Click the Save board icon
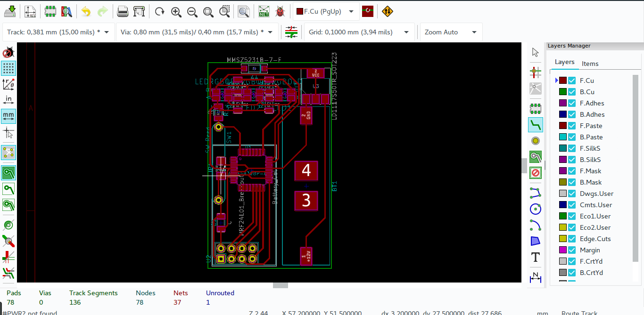This screenshot has width=644, height=315. coord(10,11)
